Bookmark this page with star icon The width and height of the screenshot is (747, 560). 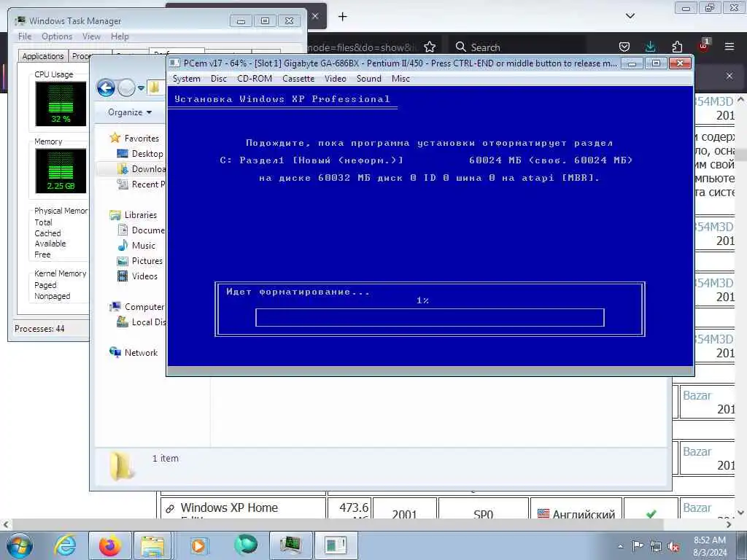(430, 47)
